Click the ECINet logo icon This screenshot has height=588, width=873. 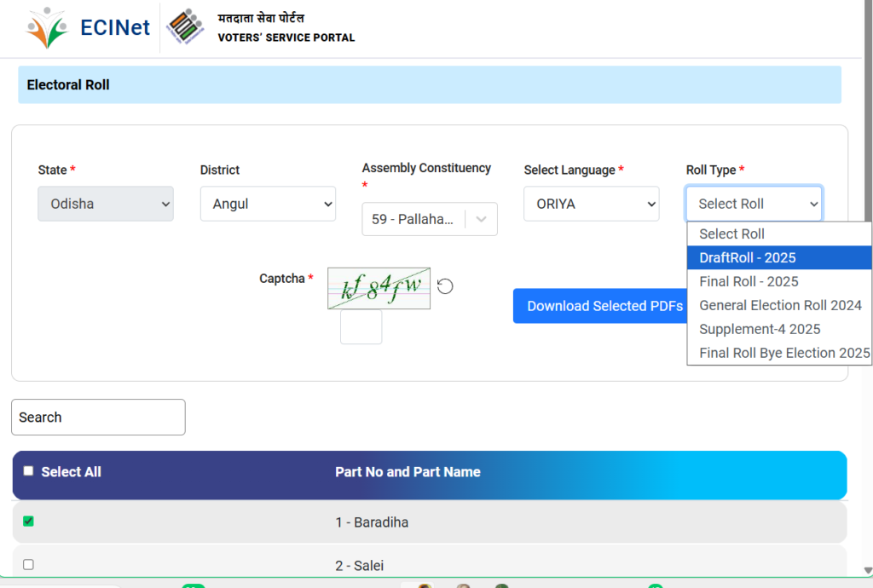point(47,28)
